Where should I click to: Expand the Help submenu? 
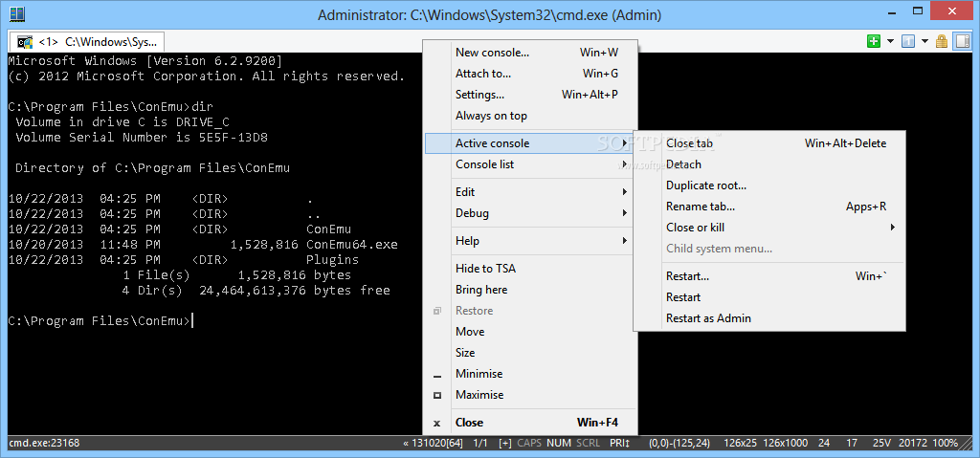[530, 241]
